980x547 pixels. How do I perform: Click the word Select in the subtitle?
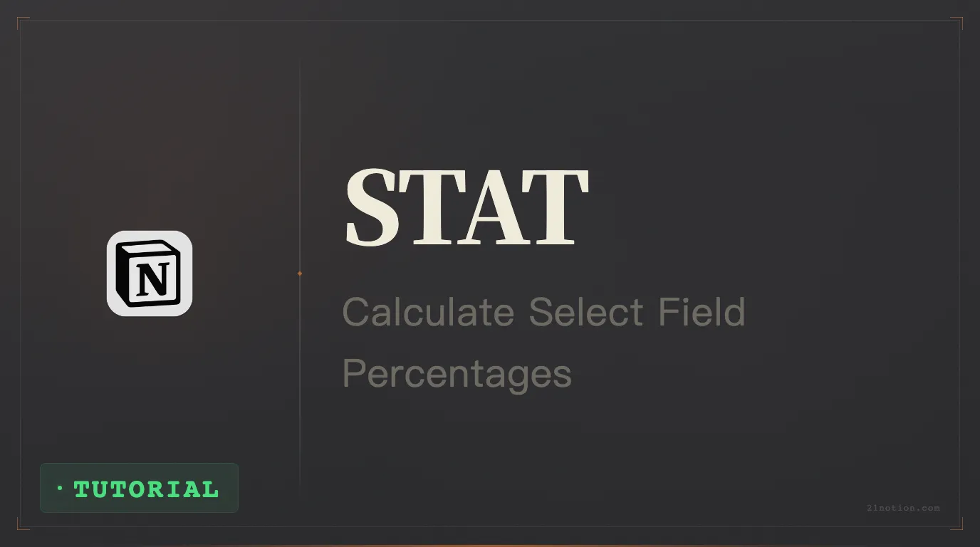point(586,312)
